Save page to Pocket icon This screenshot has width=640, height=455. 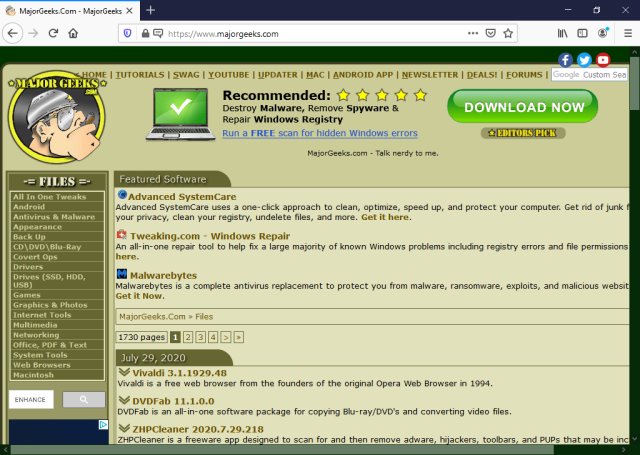pos(490,33)
